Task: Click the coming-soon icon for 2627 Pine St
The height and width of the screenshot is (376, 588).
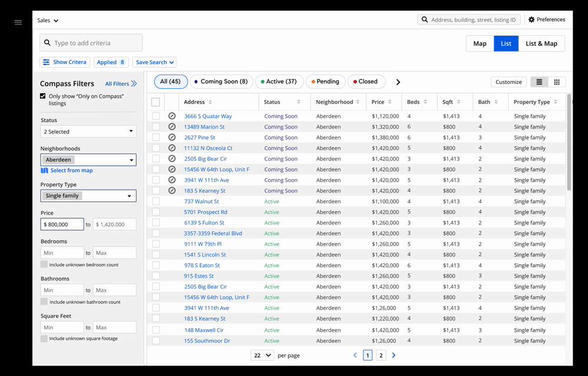Action: [172, 137]
